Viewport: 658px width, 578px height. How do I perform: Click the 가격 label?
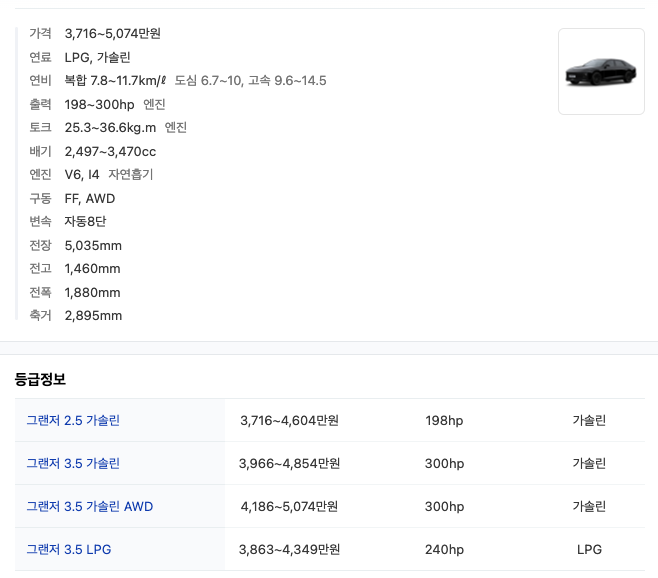(40, 34)
